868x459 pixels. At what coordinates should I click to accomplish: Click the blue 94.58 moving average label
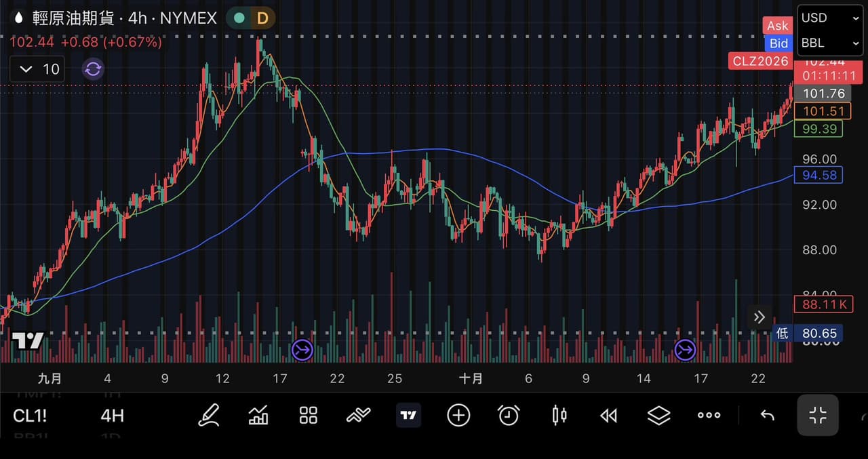click(x=818, y=175)
